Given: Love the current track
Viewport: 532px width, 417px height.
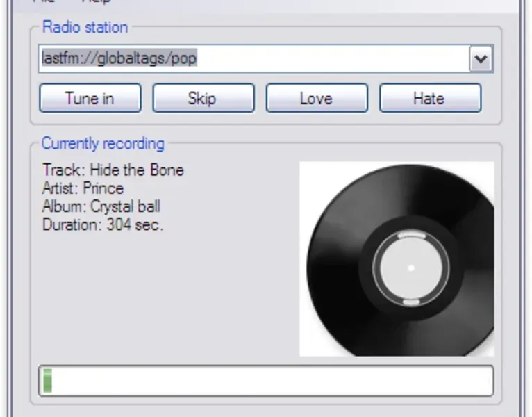Looking at the screenshot, I should pyautogui.click(x=317, y=98).
